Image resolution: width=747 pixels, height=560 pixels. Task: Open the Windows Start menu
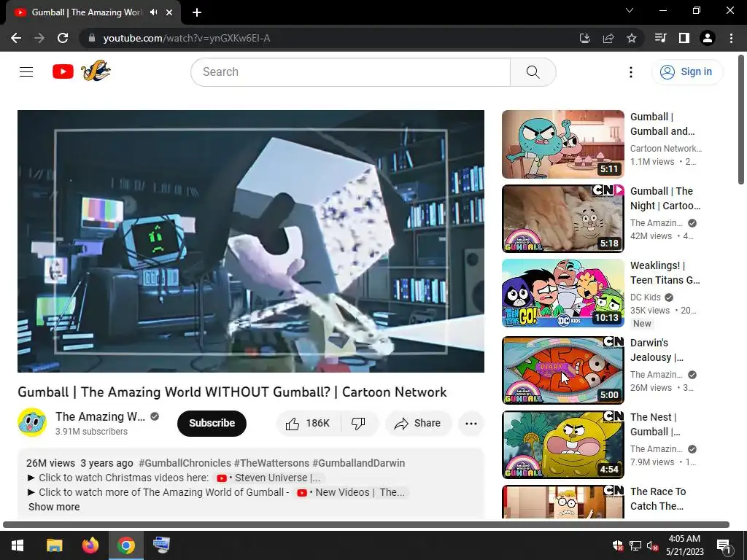click(18, 545)
